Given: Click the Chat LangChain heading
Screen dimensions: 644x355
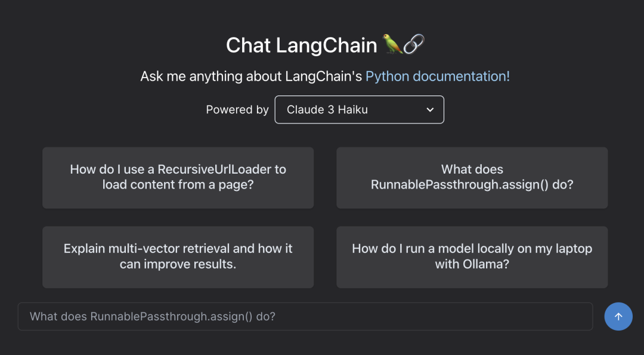Looking at the screenshot, I should 326,45.
